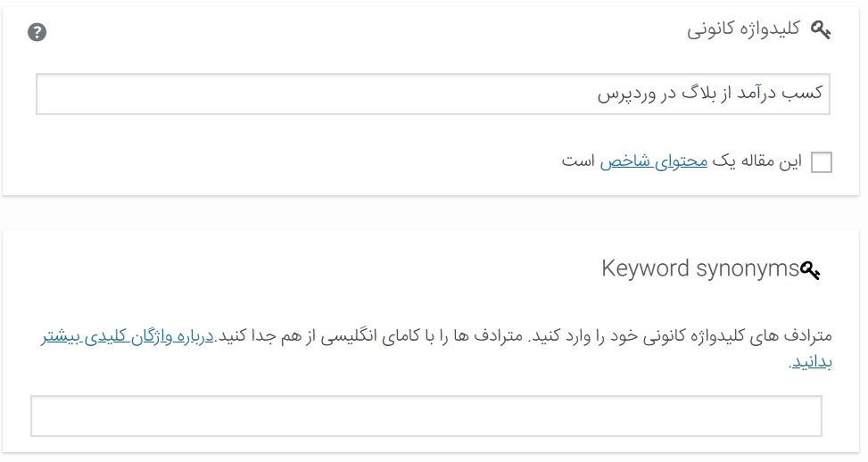The width and height of the screenshot is (868, 462).
Task: Click the word وردپرس in the focus keyword
Action: pos(626,93)
